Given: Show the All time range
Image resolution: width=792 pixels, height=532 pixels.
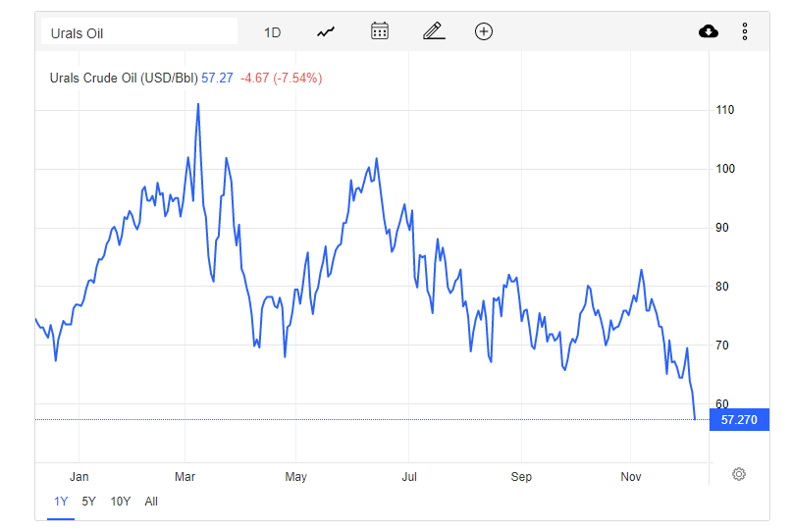Looking at the screenshot, I should [151, 502].
